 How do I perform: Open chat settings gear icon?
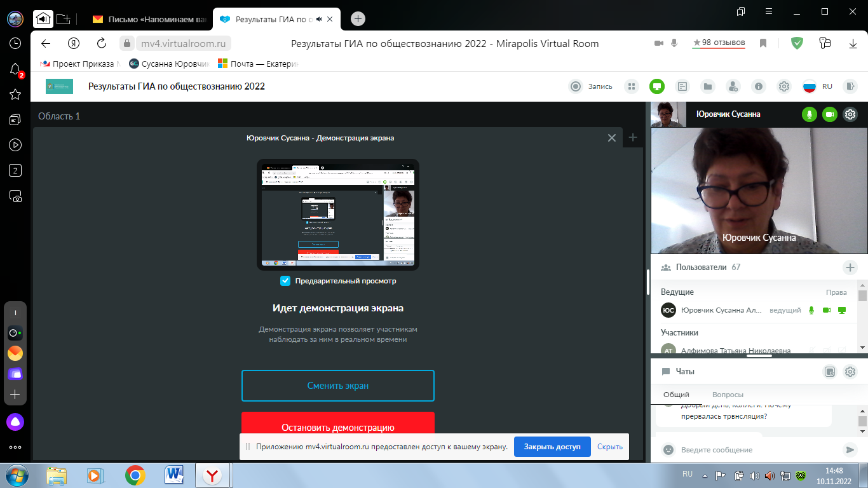850,372
